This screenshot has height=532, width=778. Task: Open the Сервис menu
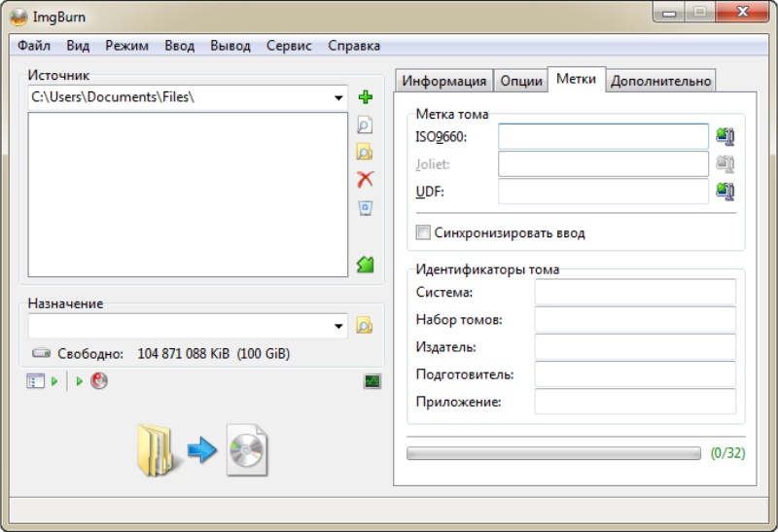(x=289, y=46)
